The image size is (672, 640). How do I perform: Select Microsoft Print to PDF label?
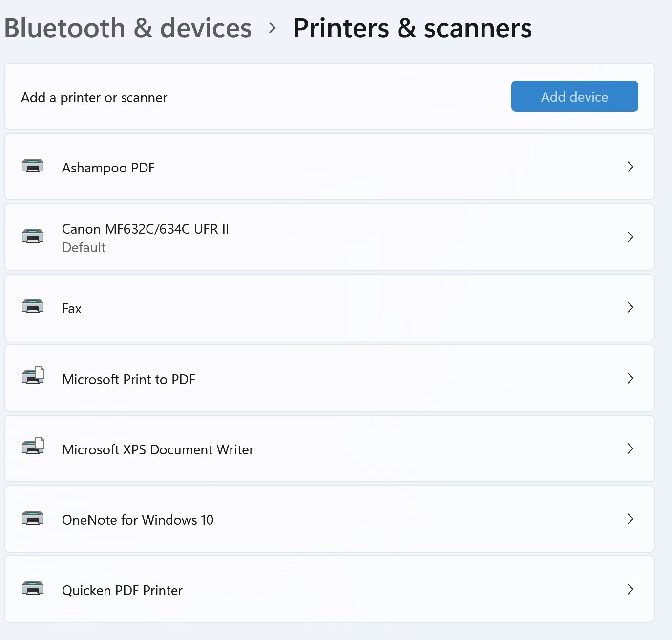(x=129, y=379)
